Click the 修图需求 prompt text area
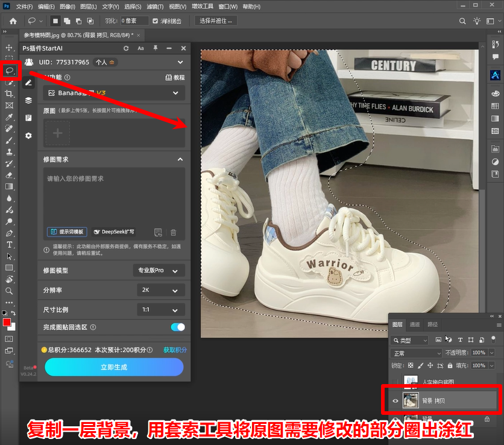The height and width of the screenshot is (445, 504). (114, 196)
